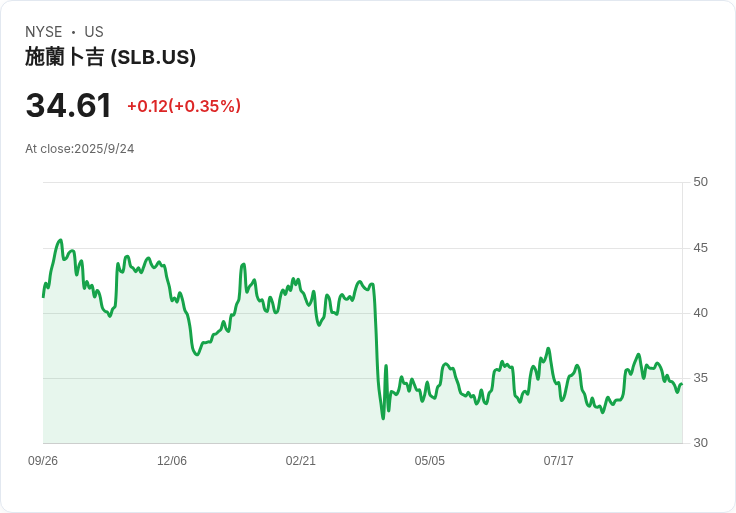The image size is (736, 513).
Task: Select the 07/17 date on x-axis
Action: point(559,461)
